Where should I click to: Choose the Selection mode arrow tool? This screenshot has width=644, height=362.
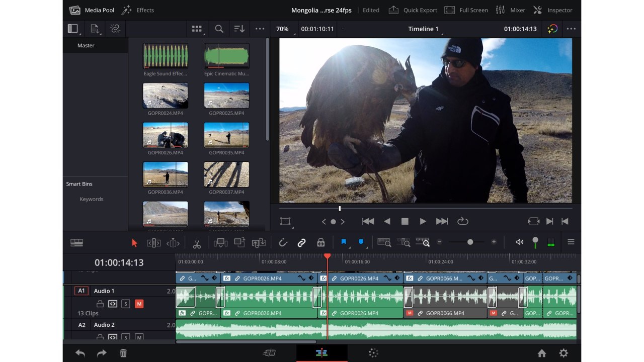click(134, 243)
